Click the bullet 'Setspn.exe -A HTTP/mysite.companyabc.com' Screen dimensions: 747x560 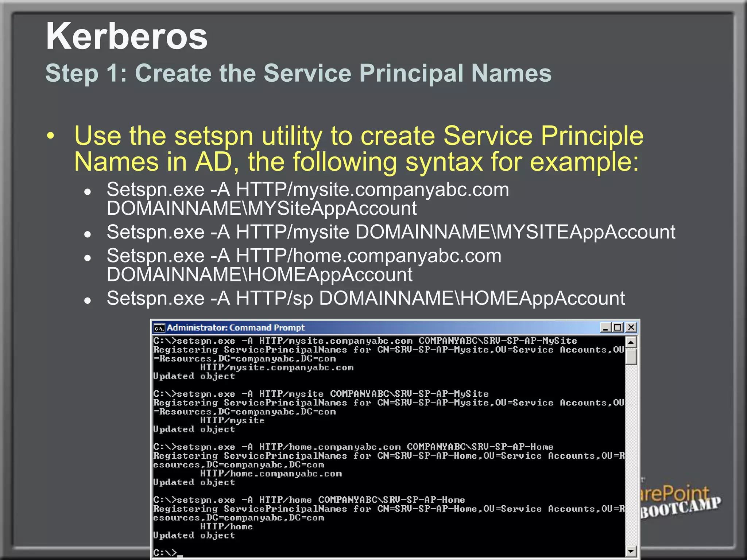[x=307, y=190]
